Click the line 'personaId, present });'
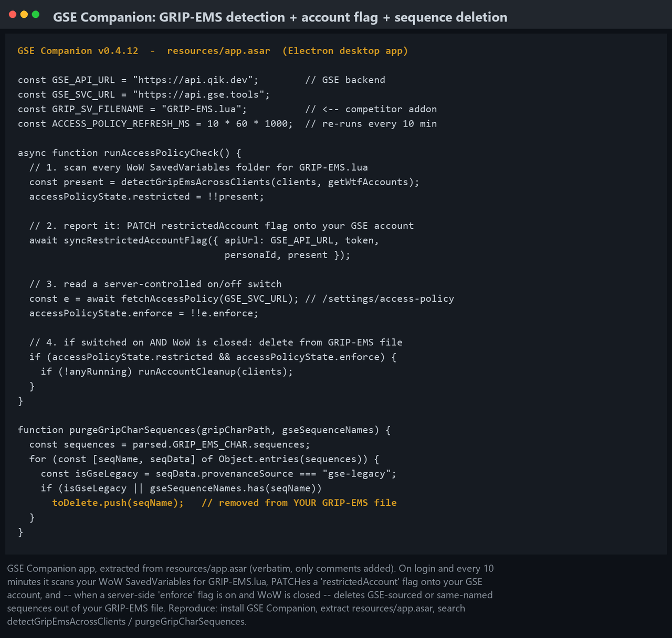The height and width of the screenshot is (638, 672). pos(288,255)
